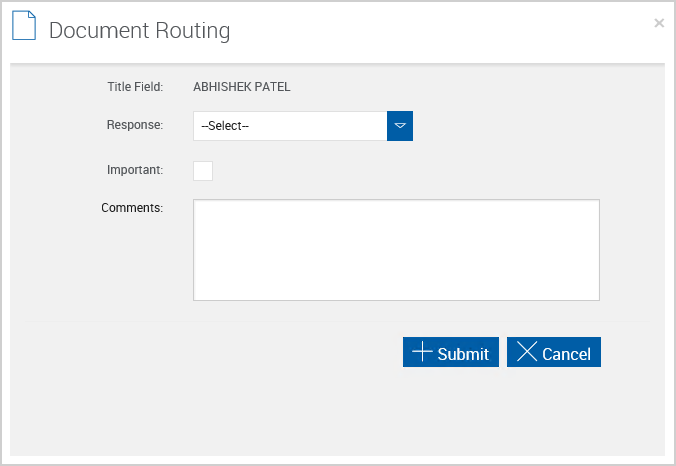The height and width of the screenshot is (466, 676).
Task: Open the --Select-- Response combo box
Action: click(303, 126)
